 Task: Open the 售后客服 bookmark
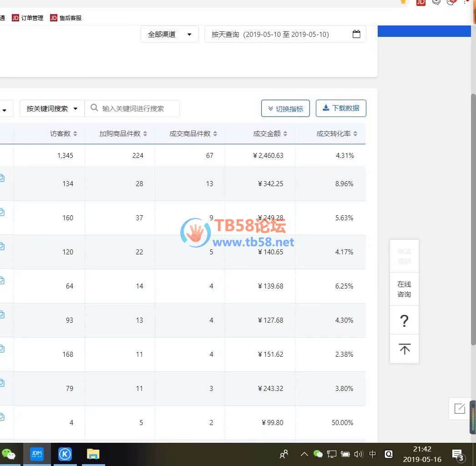pos(66,18)
